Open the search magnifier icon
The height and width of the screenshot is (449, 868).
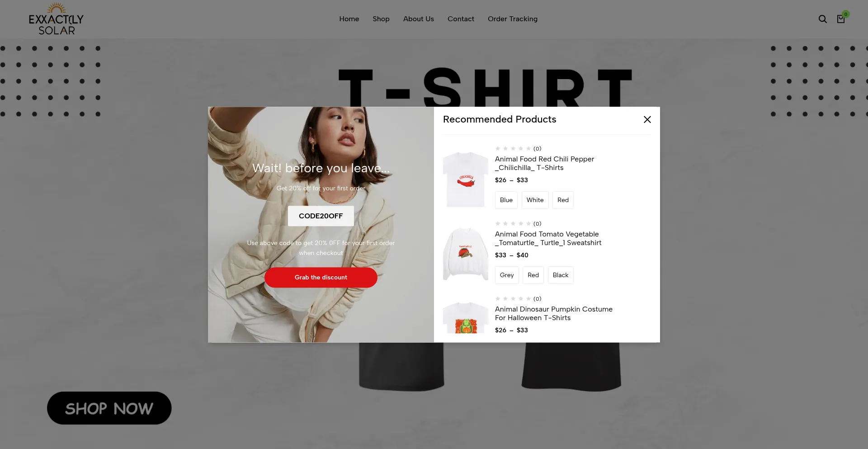[822, 19]
